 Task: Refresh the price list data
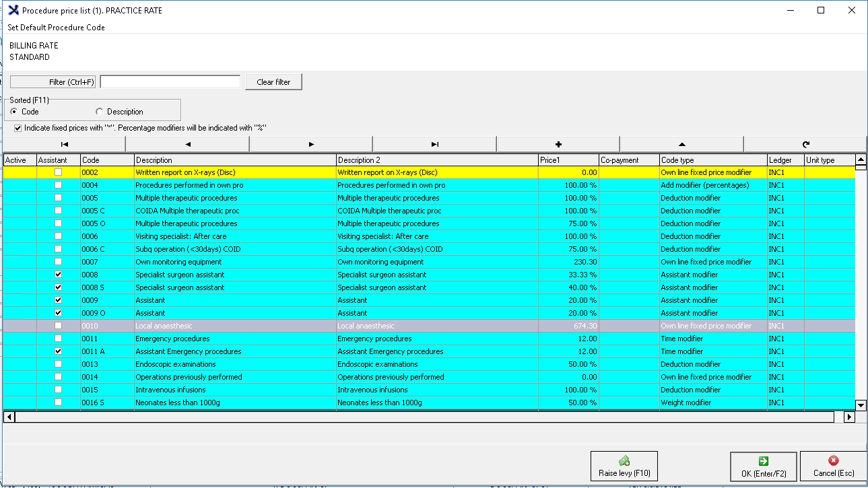pos(805,144)
